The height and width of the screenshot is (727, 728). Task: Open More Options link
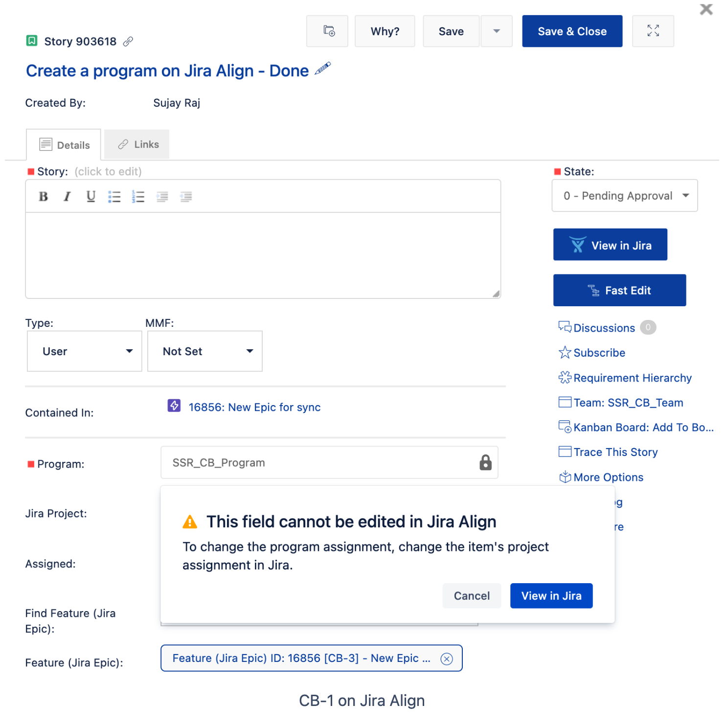click(x=601, y=477)
